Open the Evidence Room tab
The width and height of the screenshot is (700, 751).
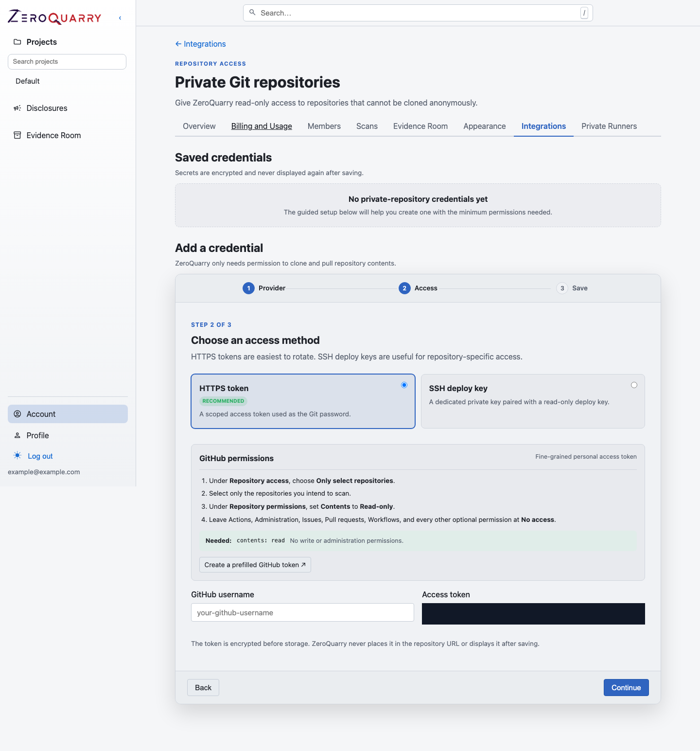coord(420,126)
